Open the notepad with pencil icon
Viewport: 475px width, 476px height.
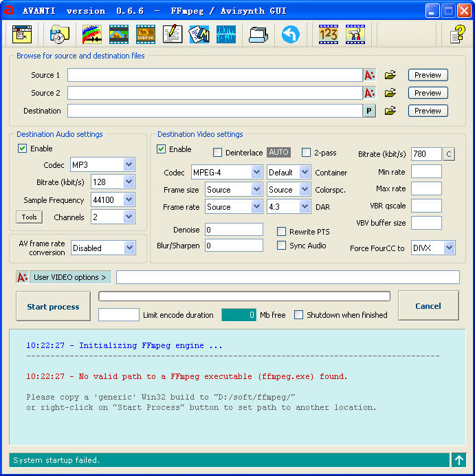pyautogui.click(x=173, y=34)
